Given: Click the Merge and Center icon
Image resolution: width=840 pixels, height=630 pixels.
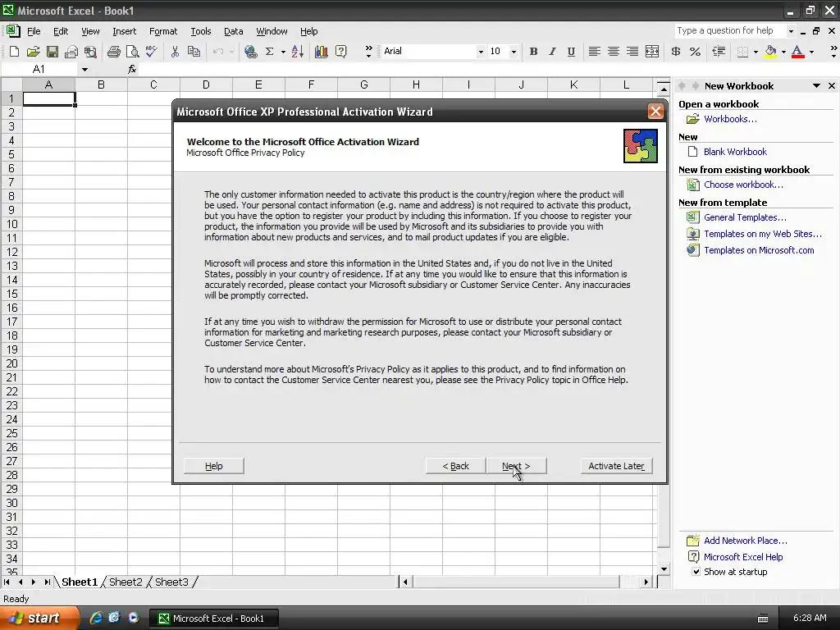Looking at the screenshot, I should coord(652,52).
